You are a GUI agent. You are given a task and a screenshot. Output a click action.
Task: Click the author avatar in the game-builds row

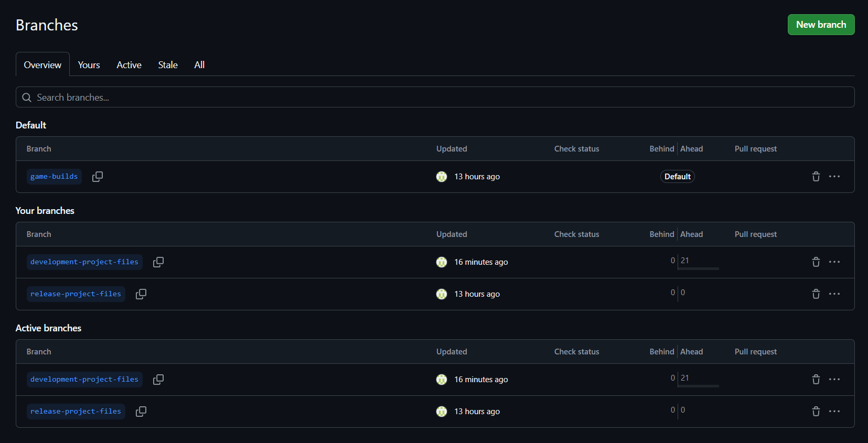[442, 177]
